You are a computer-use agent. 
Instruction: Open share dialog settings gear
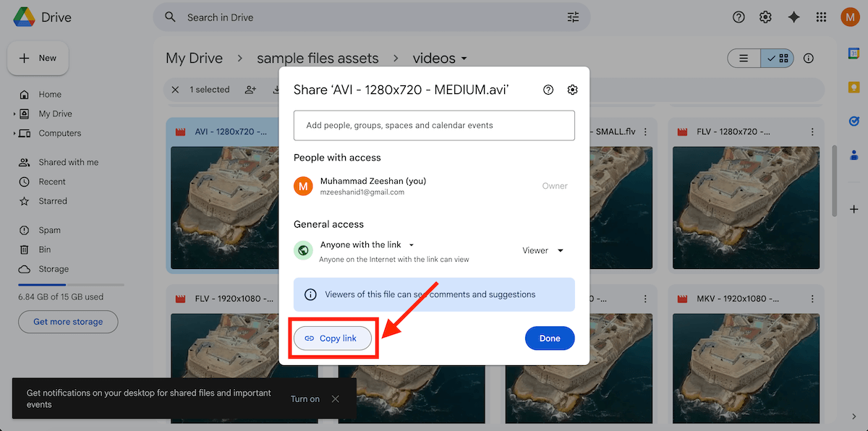click(x=572, y=90)
